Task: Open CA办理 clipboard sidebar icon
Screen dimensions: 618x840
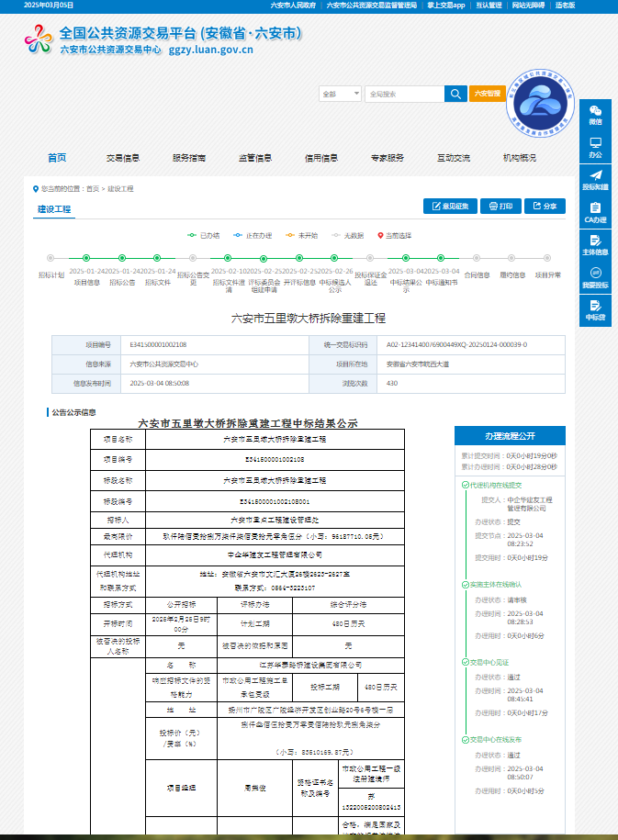Action: click(x=595, y=213)
